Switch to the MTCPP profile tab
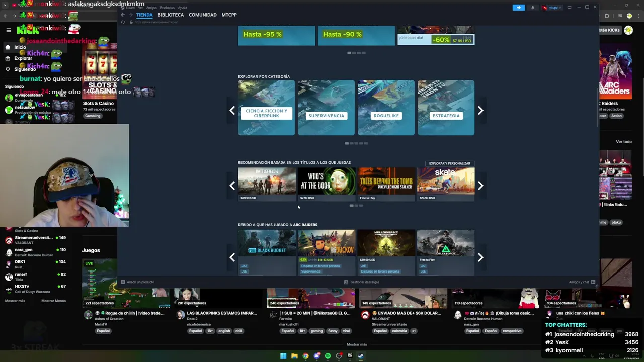Screen dimensions: 644x362 pos(229,15)
